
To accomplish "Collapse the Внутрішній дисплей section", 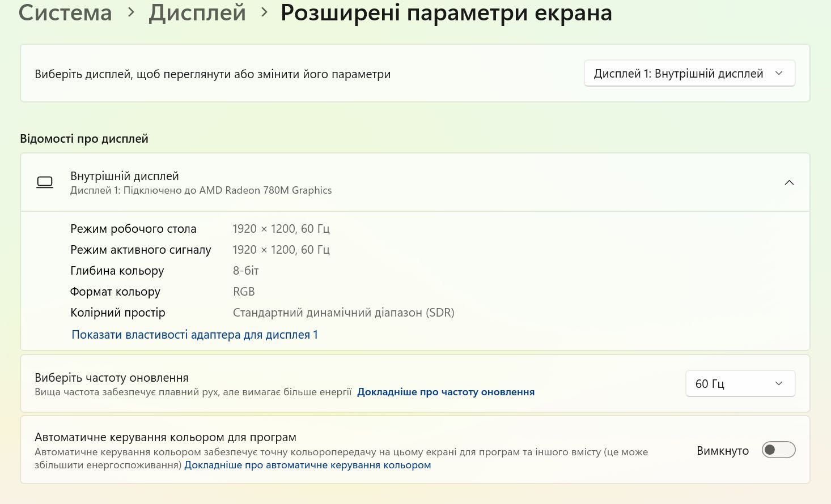I will tap(789, 182).
